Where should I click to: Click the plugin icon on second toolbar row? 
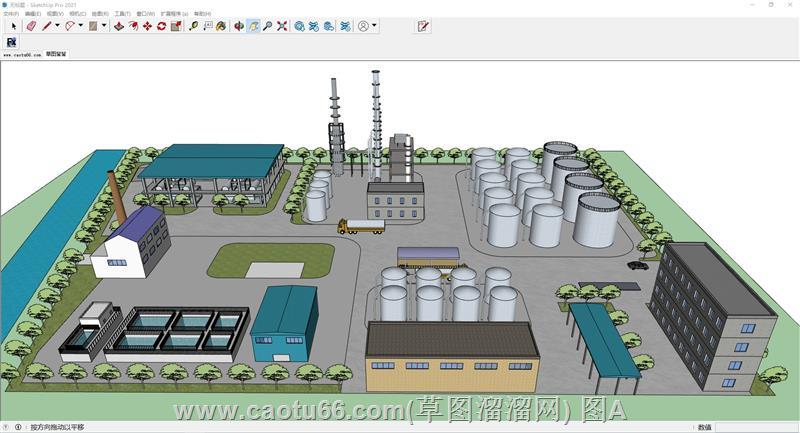pos(11,42)
